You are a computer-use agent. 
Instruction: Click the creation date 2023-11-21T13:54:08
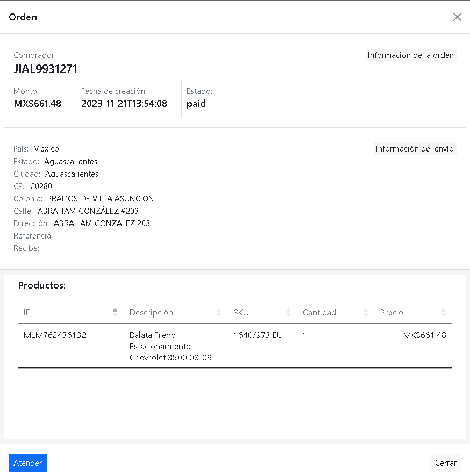(124, 104)
